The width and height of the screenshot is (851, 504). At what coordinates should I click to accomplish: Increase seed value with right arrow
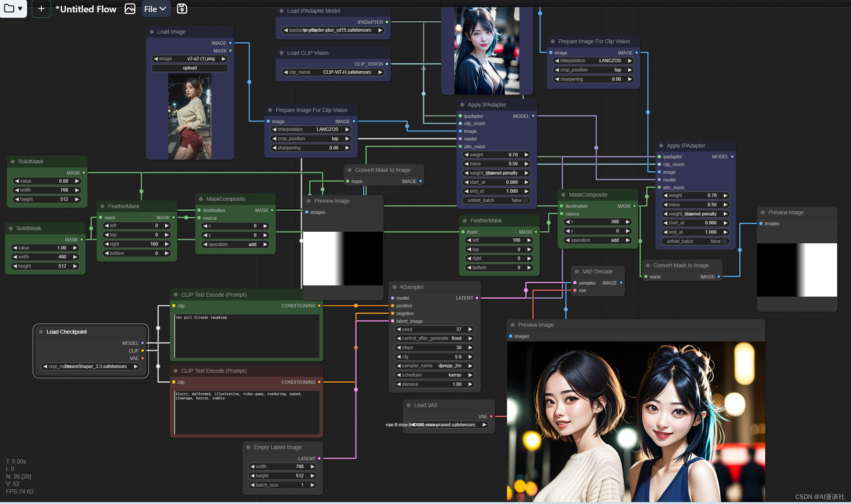pyautogui.click(x=470, y=329)
